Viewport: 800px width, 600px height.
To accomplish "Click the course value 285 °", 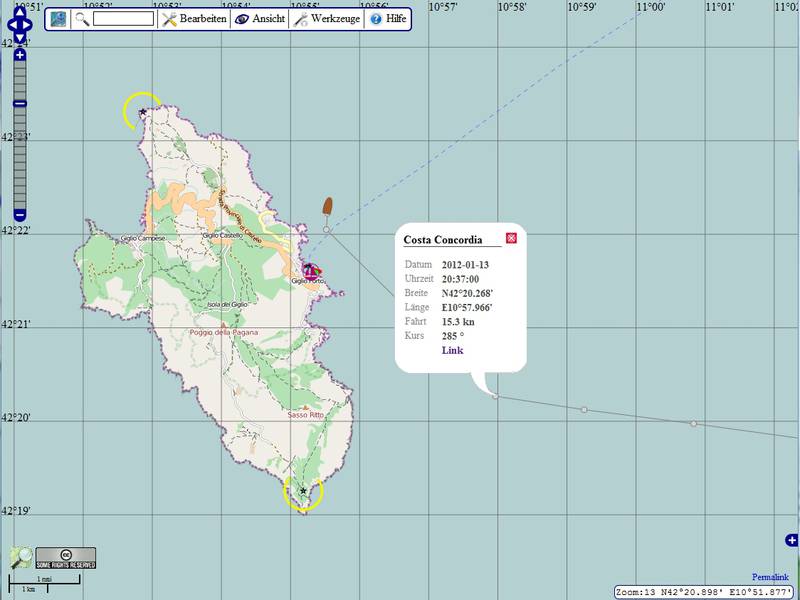I will tap(453, 336).
